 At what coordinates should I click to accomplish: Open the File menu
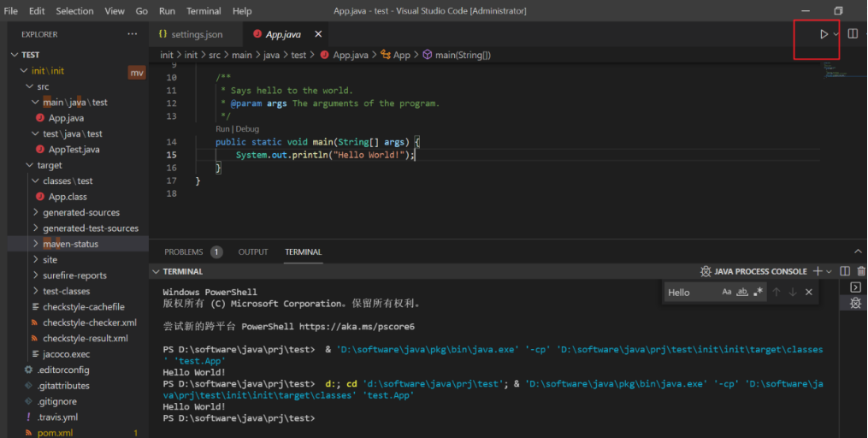point(10,11)
